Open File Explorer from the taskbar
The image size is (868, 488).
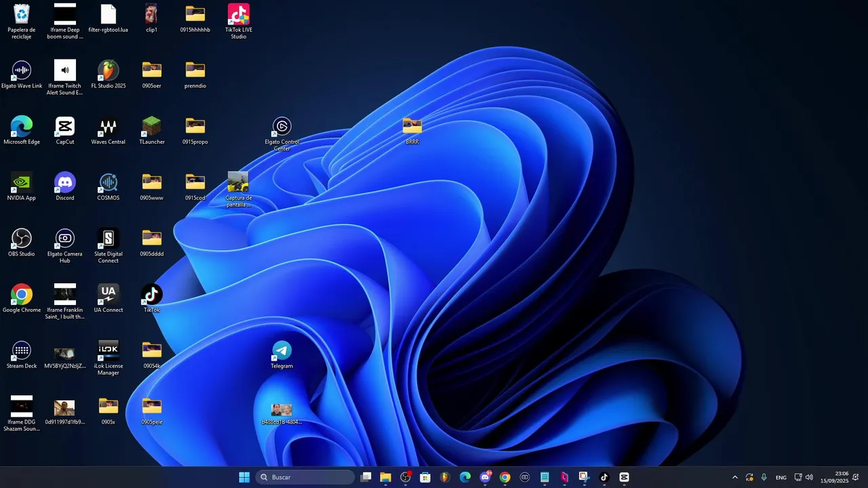pyautogui.click(x=386, y=477)
